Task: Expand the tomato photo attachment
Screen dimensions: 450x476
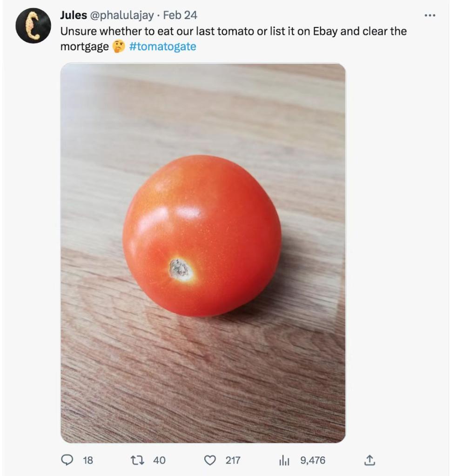Action: point(203,253)
